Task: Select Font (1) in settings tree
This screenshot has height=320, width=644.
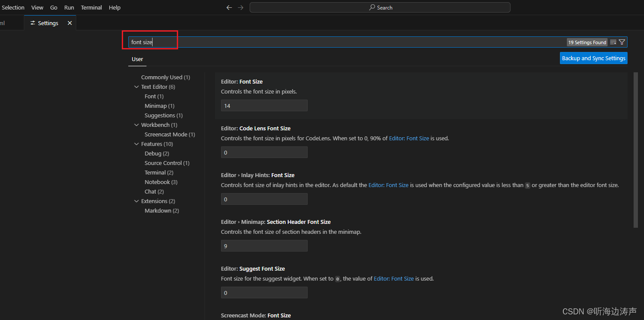Action: click(x=154, y=96)
